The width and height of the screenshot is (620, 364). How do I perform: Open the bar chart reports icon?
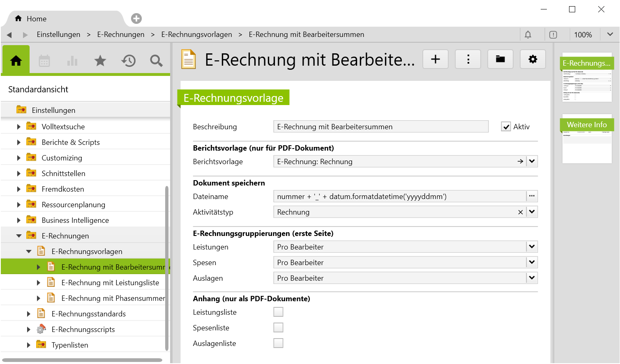click(72, 61)
